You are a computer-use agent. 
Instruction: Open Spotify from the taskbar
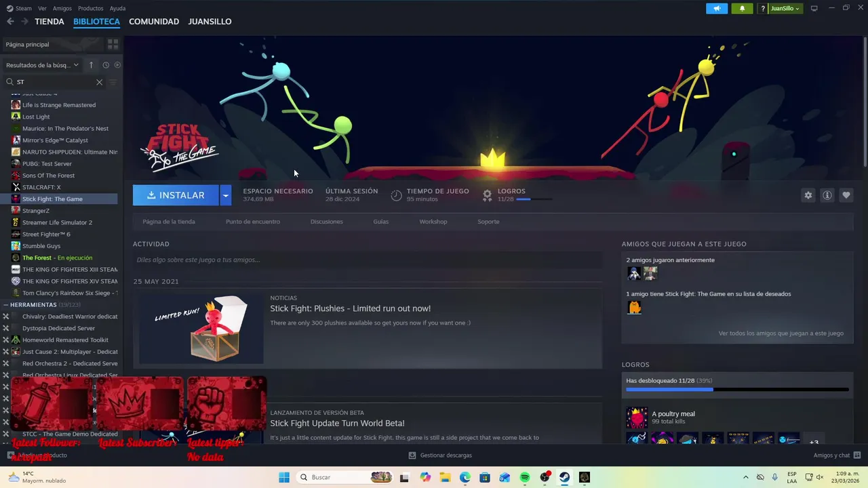525,477
